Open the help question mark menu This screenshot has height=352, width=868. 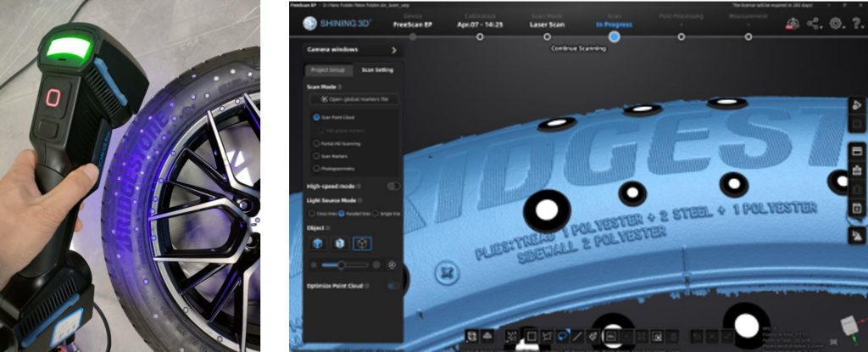coord(858,24)
